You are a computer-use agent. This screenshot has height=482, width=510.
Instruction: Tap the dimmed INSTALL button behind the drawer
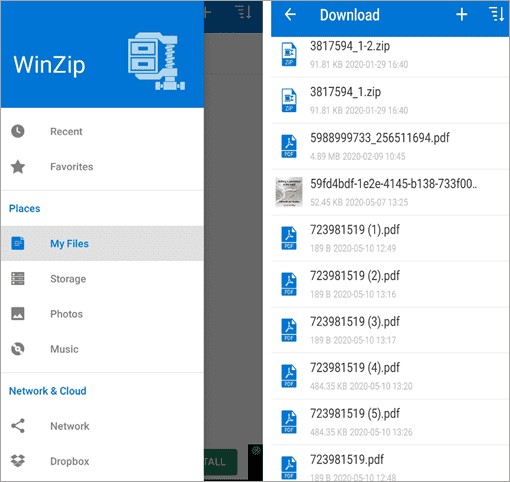[220, 462]
